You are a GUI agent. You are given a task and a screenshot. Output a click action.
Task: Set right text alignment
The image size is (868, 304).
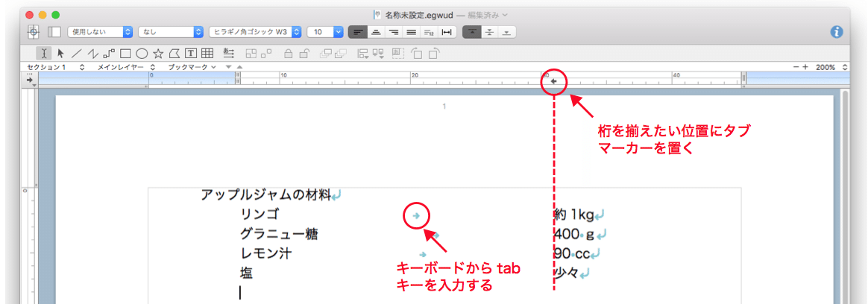394,32
